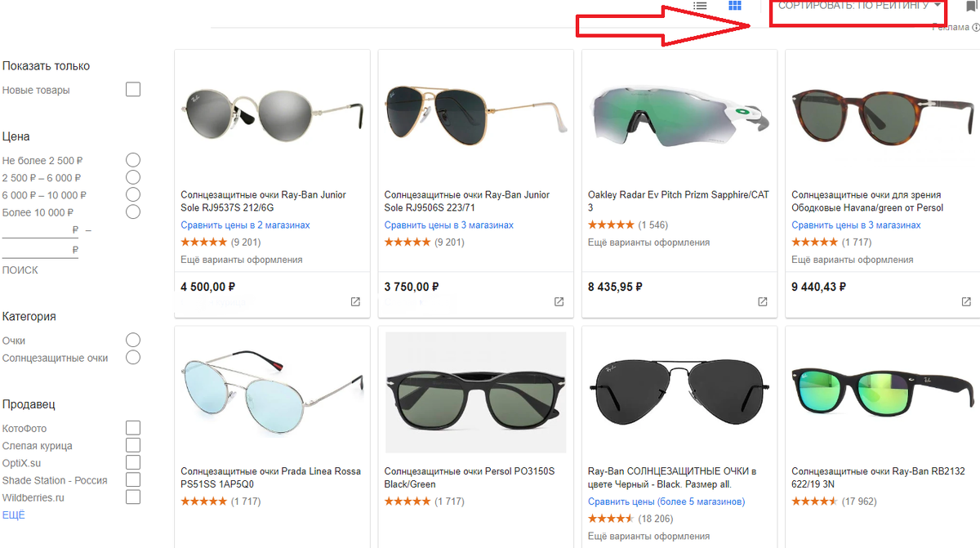Open Ray-Ban RJ9537S listing external link icon

point(355,302)
